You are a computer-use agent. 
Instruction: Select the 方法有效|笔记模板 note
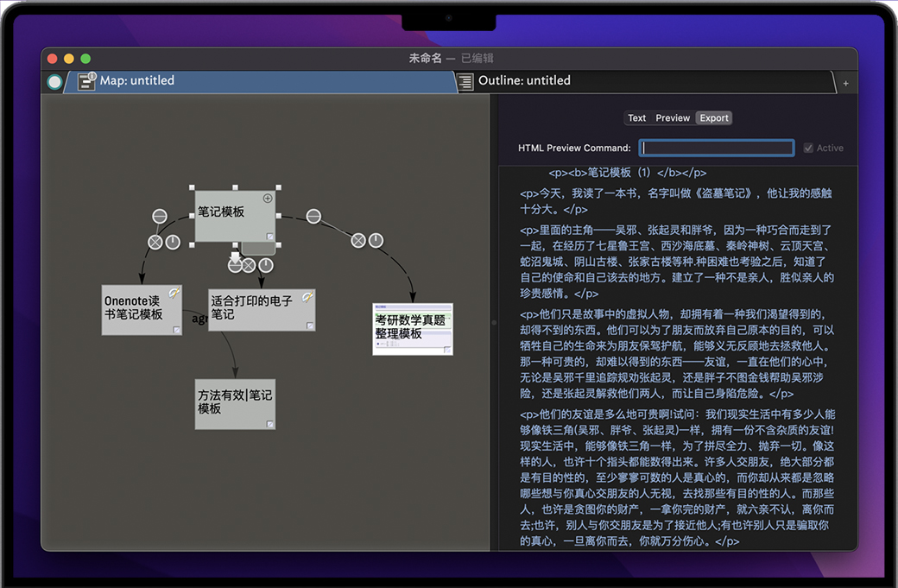(x=235, y=403)
